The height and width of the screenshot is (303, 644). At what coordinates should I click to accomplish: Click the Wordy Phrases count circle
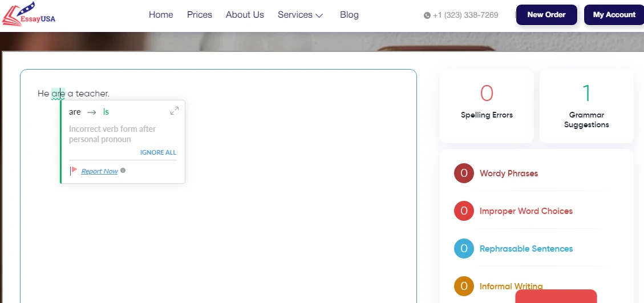[x=464, y=173]
